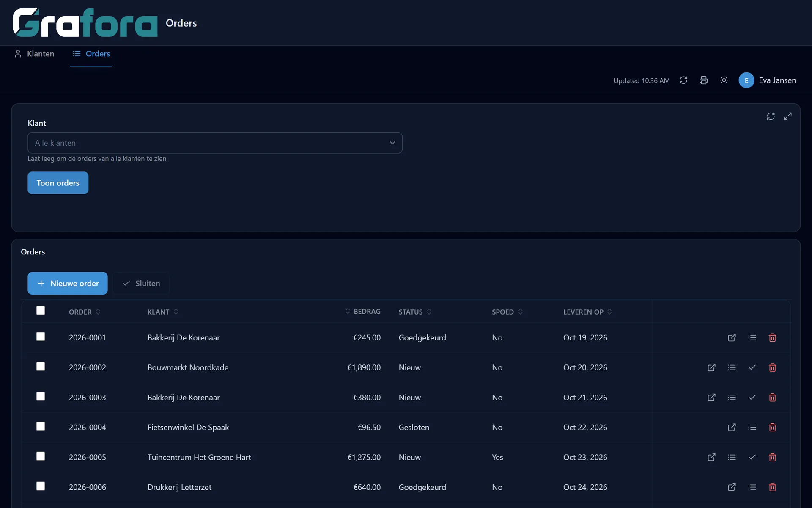
Task: Show order lines for 2026-0001
Action: (752, 337)
